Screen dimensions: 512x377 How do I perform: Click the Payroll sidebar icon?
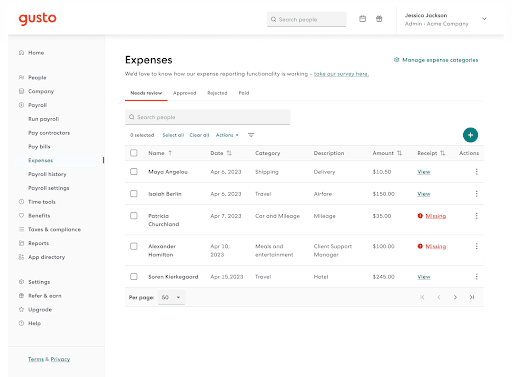coord(21,105)
